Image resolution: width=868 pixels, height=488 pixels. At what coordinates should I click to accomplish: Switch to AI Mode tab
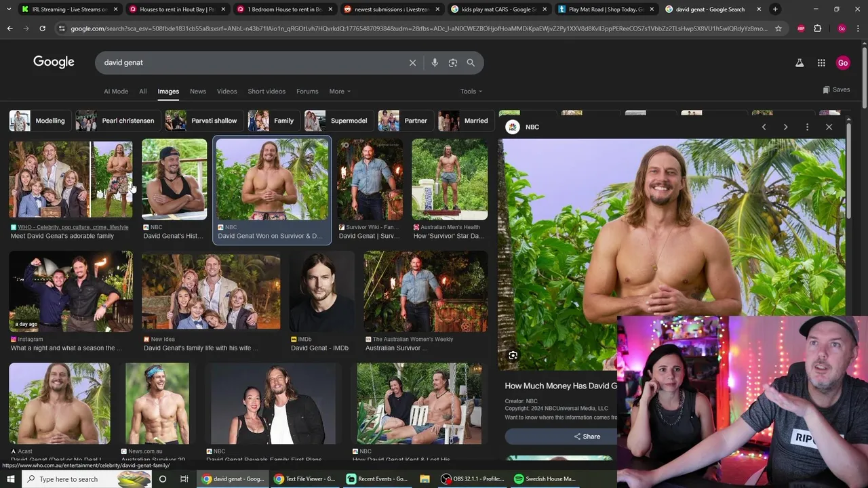click(x=116, y=91)
